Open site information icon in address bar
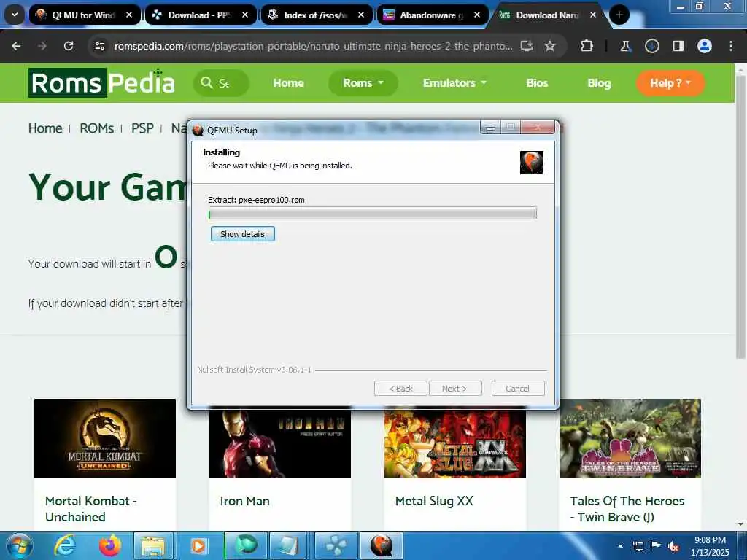Screen dimensions: 747x560 (99, 46)
